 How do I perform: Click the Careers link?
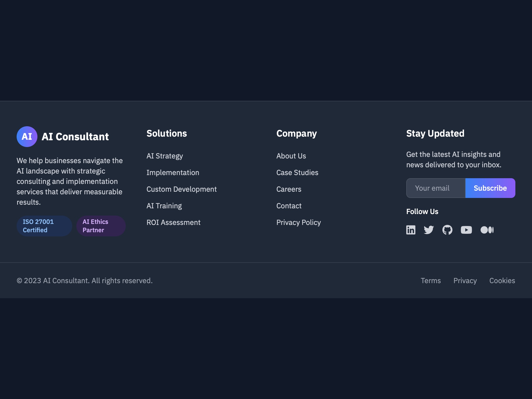click(x=289, y=189)
